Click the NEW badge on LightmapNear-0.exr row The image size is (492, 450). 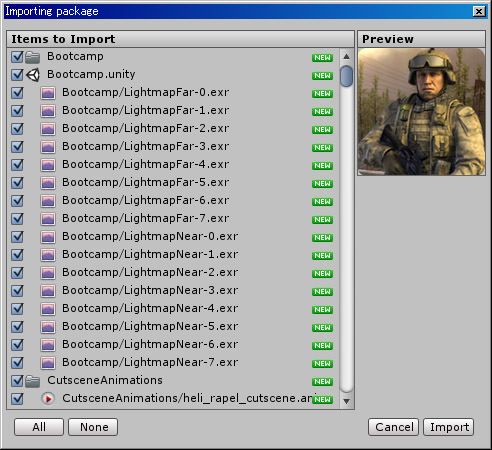coord(322,238)
